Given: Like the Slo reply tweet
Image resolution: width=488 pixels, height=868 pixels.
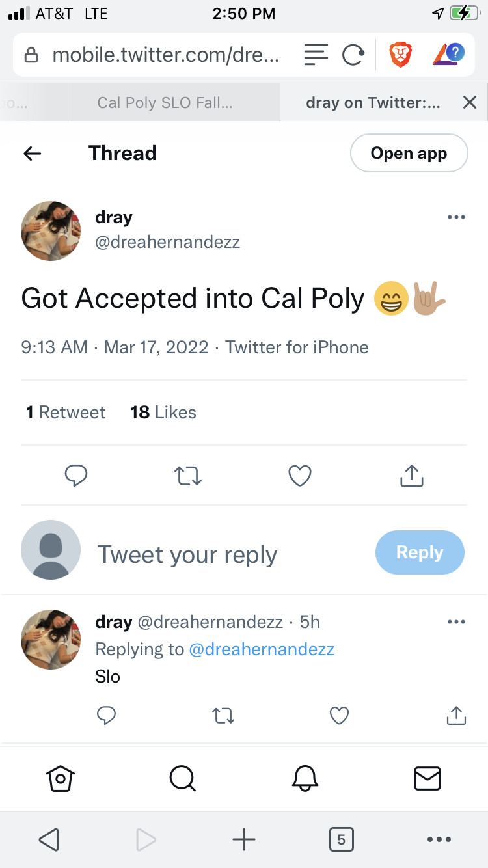Looking at the screenshot, I should tap(339, 716).
